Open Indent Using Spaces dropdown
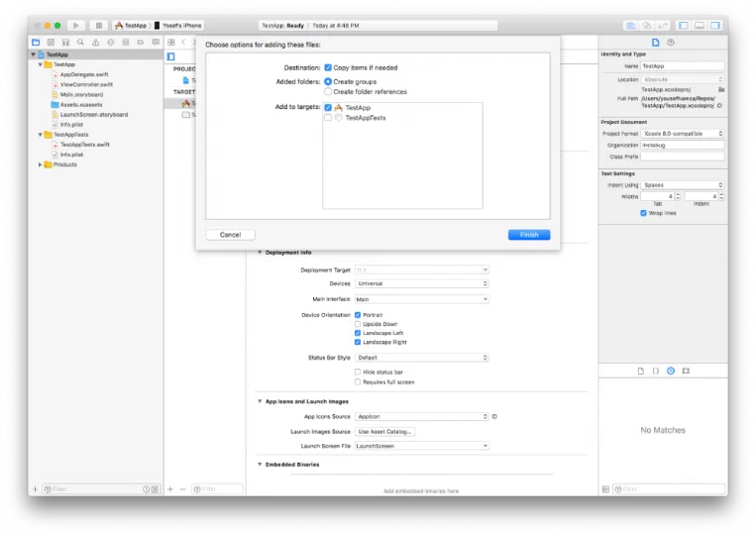Viewport: 756px width, 536px height. click(x=683, y=185)
